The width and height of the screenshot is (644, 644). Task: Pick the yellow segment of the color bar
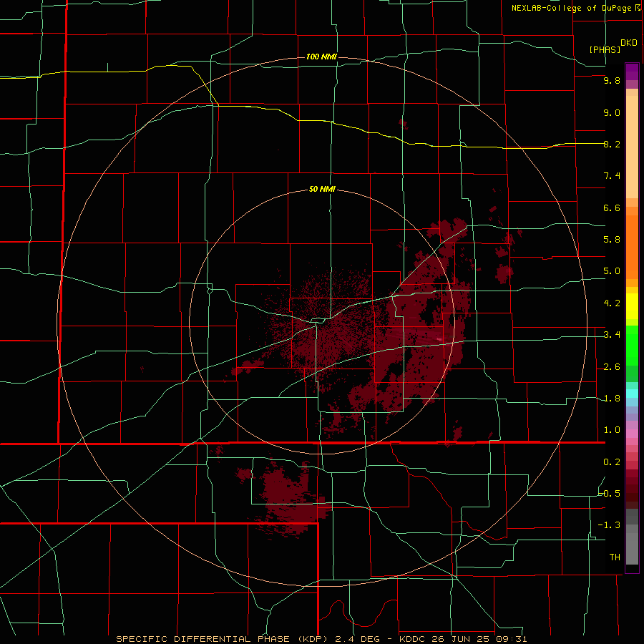pyautogui.click(x=632, y=306)
